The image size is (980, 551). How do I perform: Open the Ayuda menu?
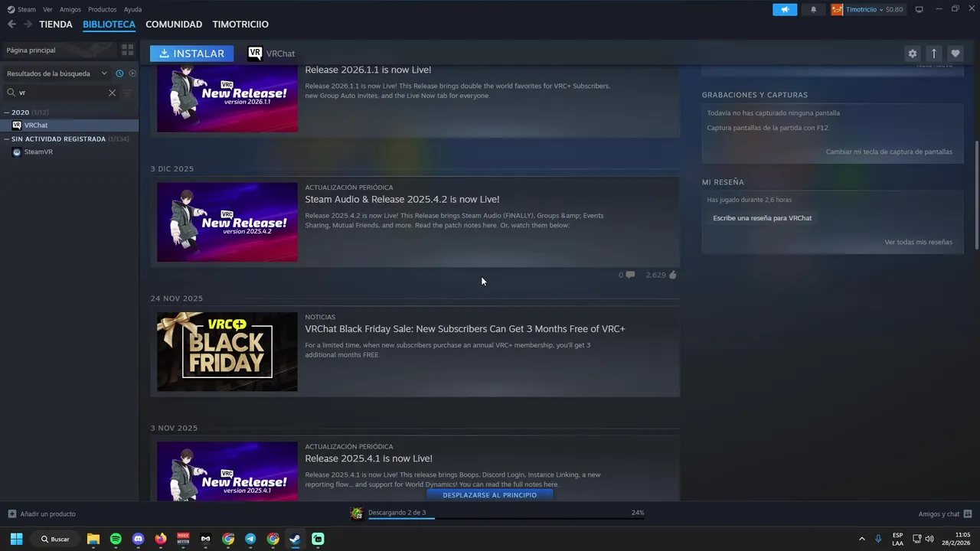[x=132, y=9]
